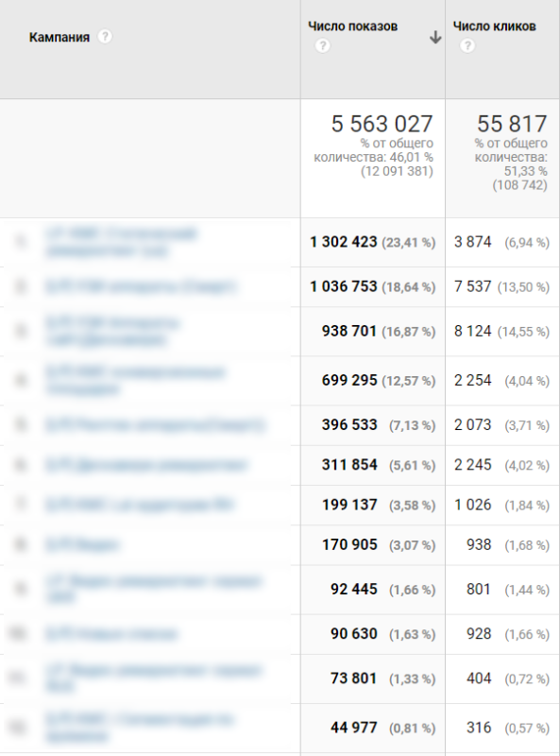Open campaign link in the 16,87 % row
This screenshot has width=560, height=756.
pos(112,332)
